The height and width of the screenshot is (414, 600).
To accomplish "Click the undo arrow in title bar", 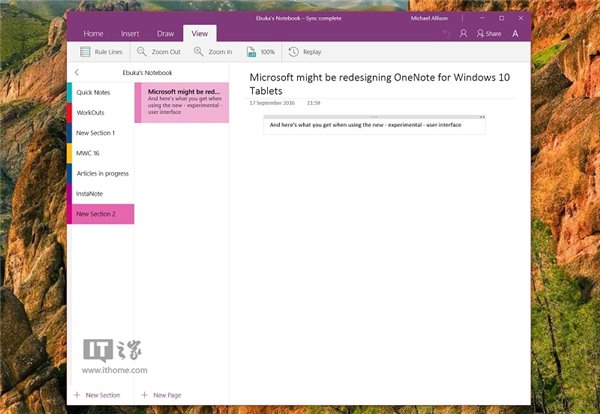I will point(447,34).
